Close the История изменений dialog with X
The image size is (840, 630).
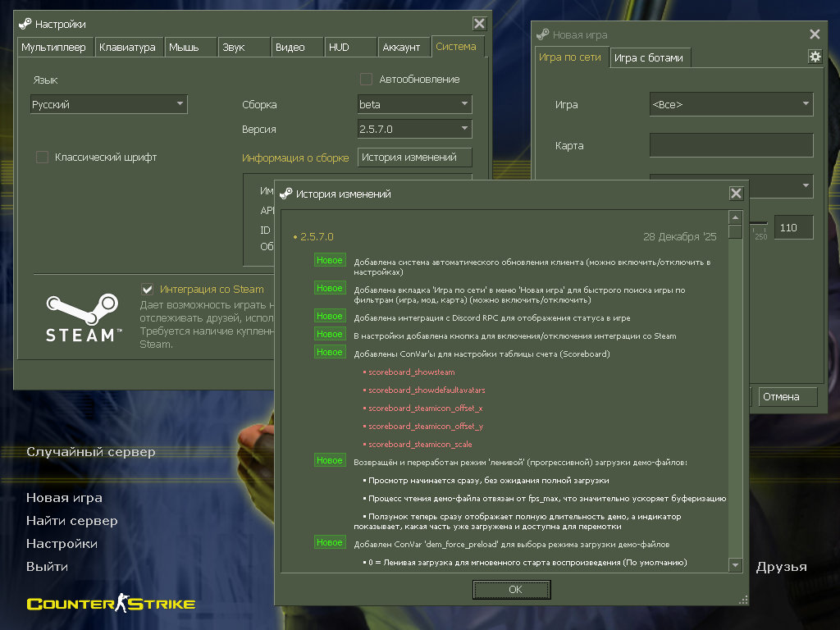736,194
